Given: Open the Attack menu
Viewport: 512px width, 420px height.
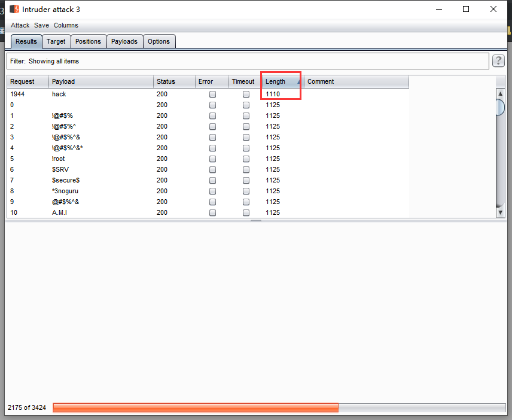Looking at the screenshot, I should pos(20,25).
